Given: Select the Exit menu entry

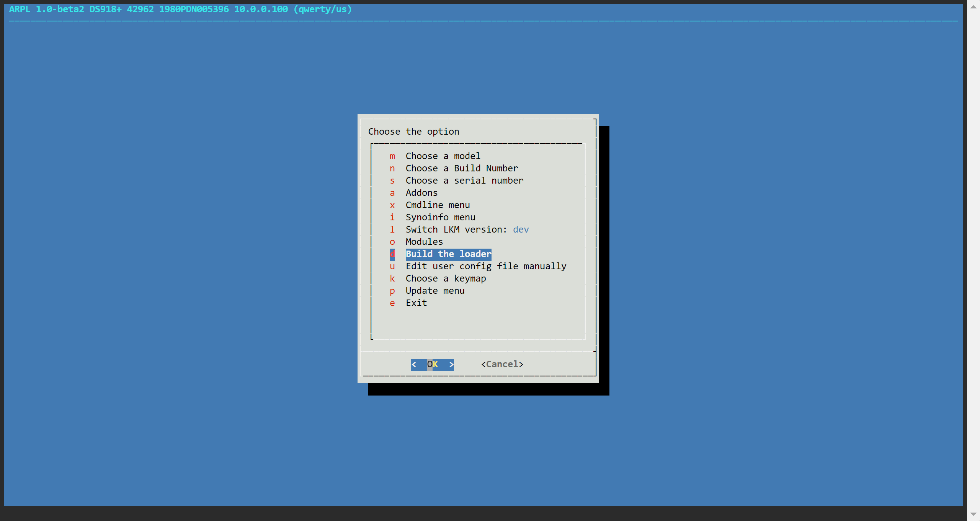Looking at the screenshot, I should click(416, 303).
